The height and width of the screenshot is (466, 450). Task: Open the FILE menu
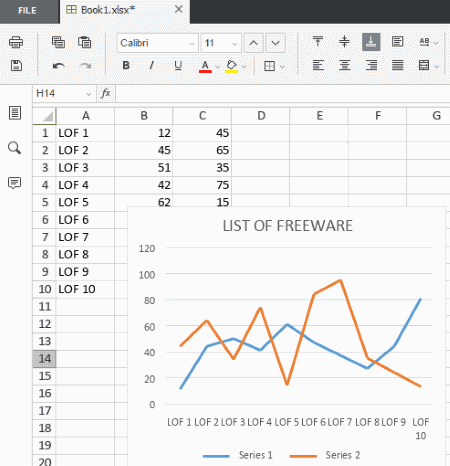pyautogui.click(x=27, y=11)
